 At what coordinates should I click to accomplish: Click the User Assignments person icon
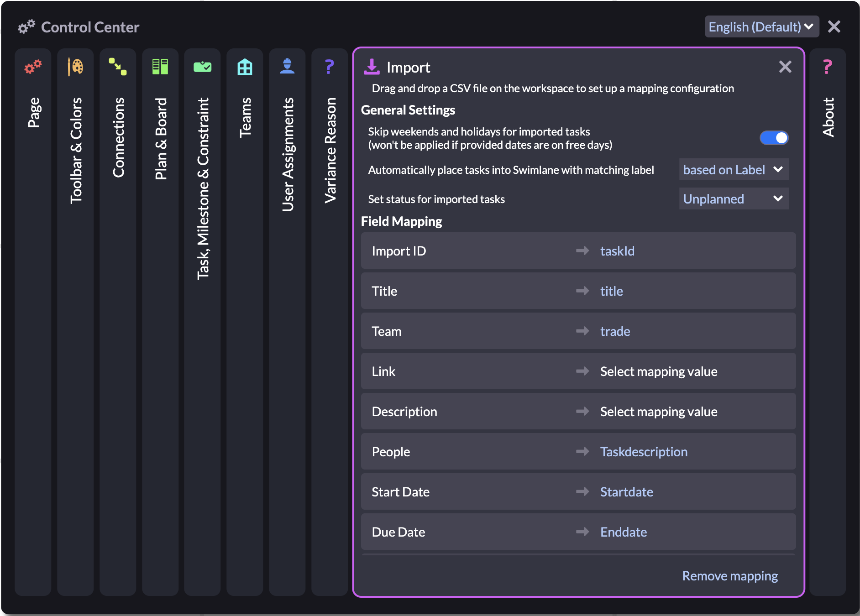coord(287,67)
